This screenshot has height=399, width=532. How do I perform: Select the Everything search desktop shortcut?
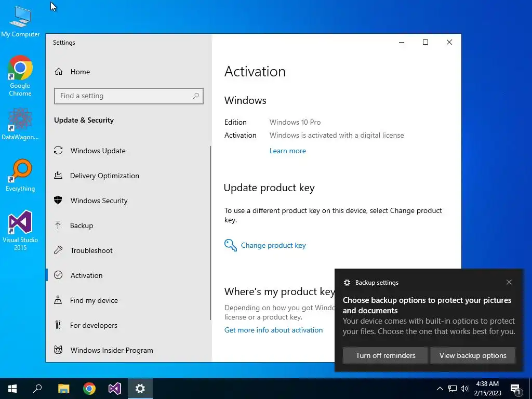click(20, 176)
